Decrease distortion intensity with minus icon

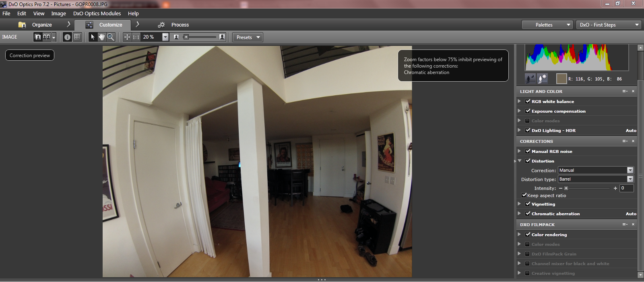561,188
